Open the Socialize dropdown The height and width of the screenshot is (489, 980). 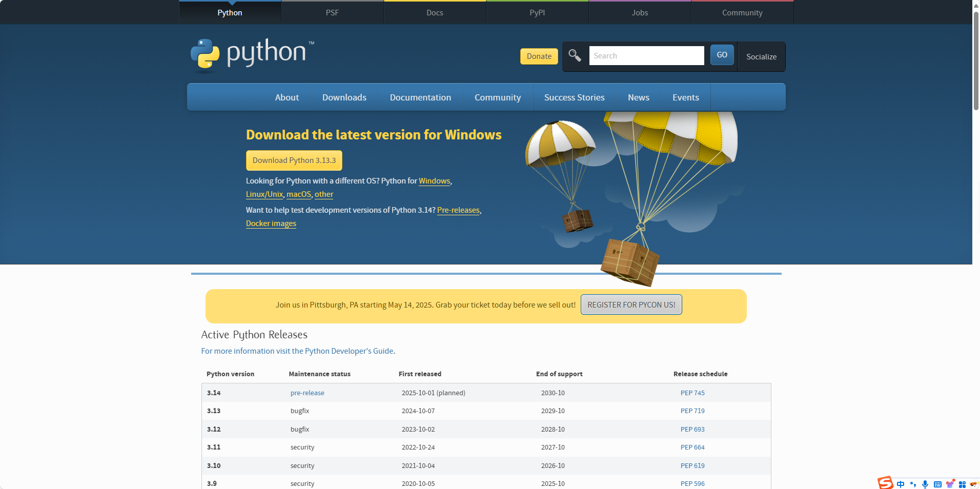pos(761,56)
